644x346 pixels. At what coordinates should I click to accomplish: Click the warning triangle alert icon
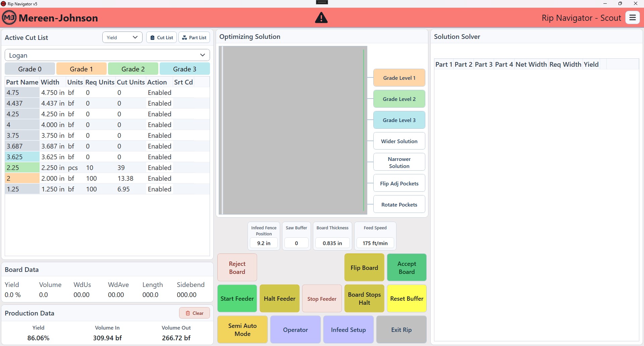321,18
